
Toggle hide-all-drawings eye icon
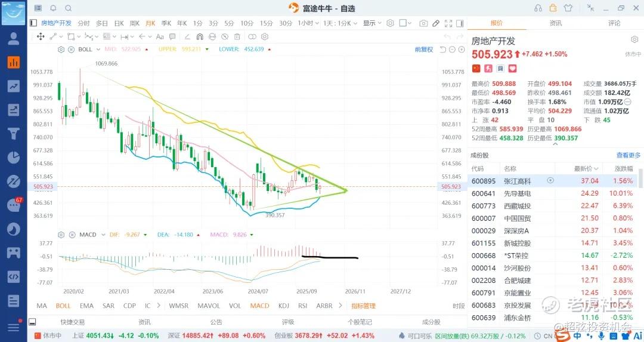click(212, 36)
